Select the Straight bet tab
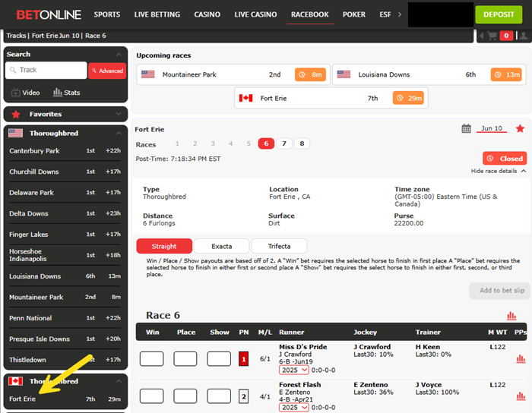This screenshot has height=413, width=532. (x=164, y=246)
